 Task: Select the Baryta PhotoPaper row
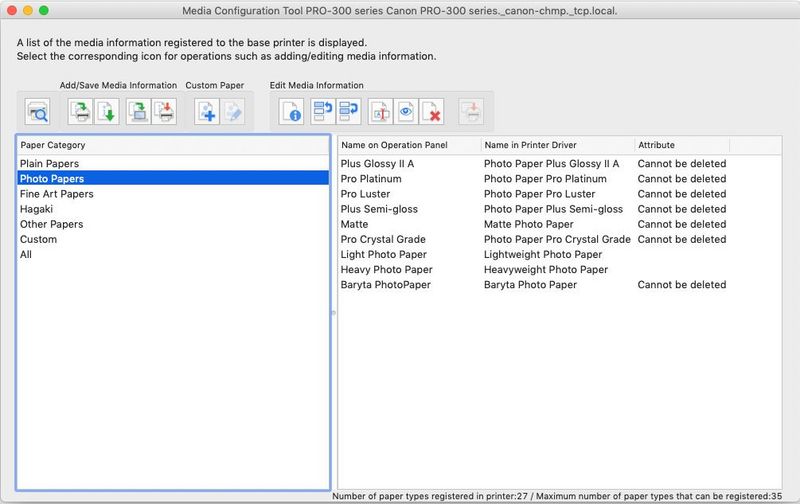(x=560, y=285)
